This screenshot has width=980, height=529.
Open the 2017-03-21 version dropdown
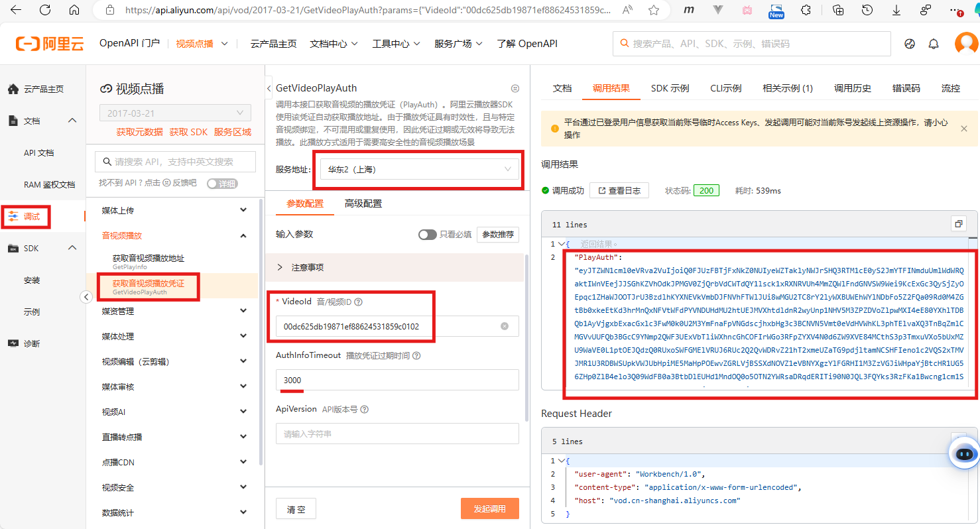[x=175, y=113]
